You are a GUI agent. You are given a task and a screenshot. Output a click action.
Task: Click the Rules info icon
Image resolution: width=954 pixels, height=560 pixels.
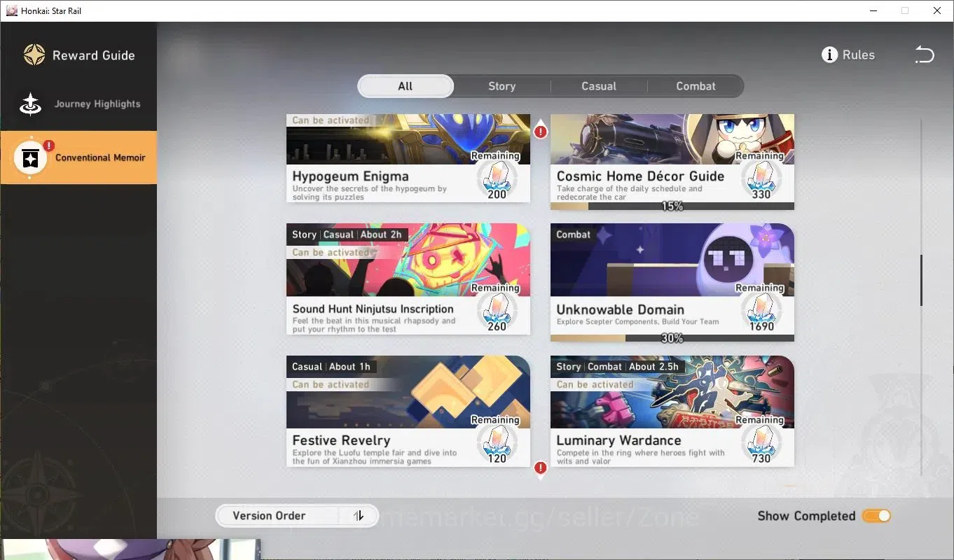[x=829, y=55]
